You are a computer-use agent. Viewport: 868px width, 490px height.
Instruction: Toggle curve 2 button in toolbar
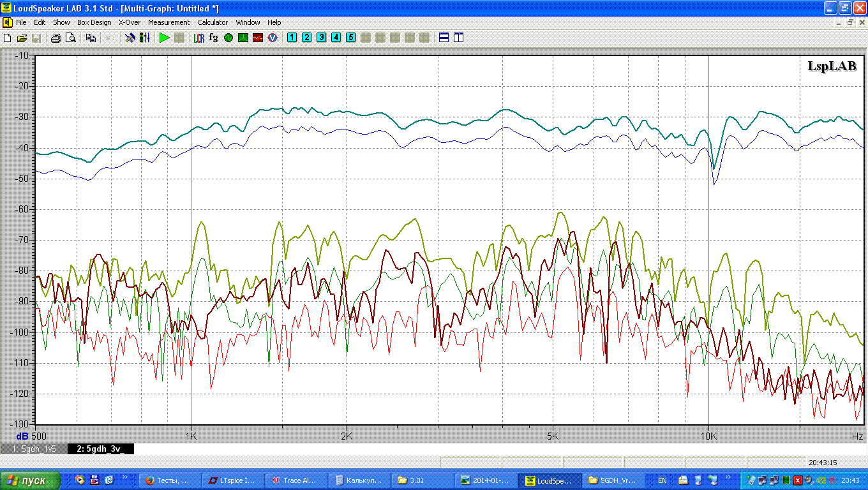306,38
